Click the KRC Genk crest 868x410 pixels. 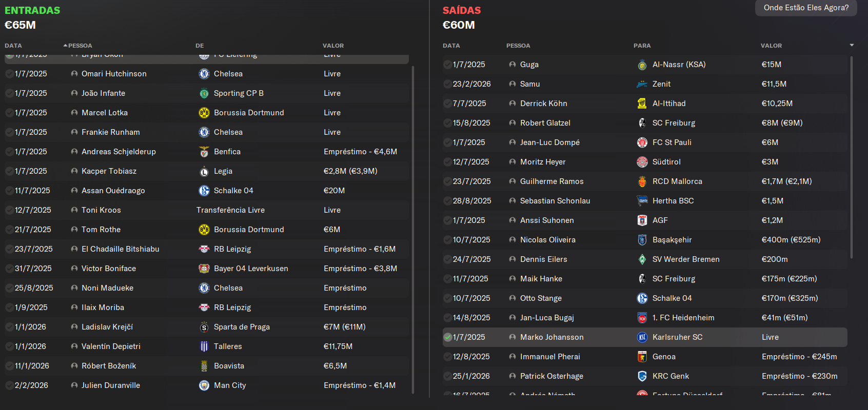pos(642,376)
